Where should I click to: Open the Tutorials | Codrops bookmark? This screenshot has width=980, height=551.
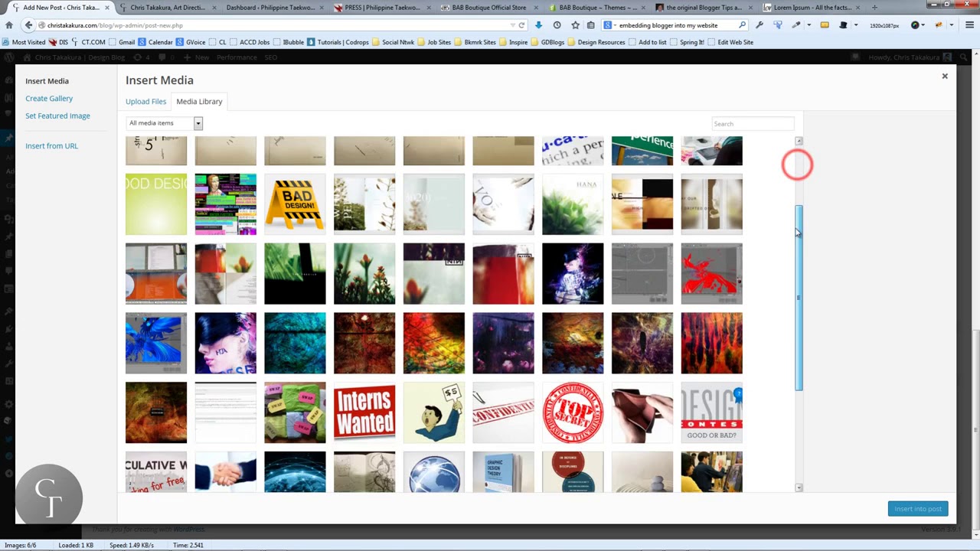click(x=338, y=42)
